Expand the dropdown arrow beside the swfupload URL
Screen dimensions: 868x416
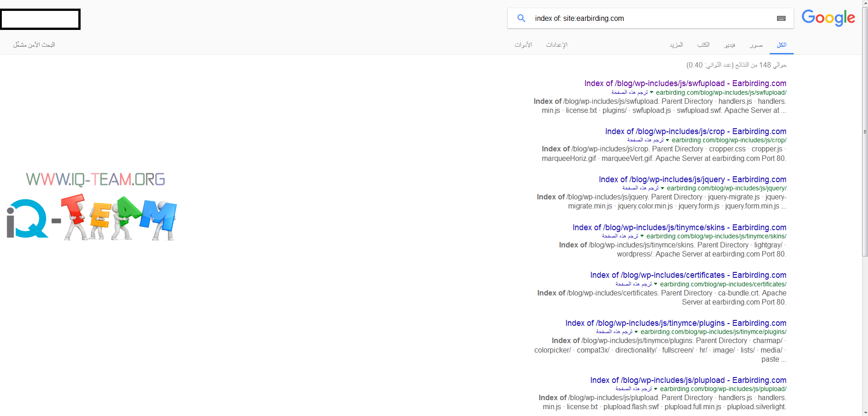coord(652,92)
